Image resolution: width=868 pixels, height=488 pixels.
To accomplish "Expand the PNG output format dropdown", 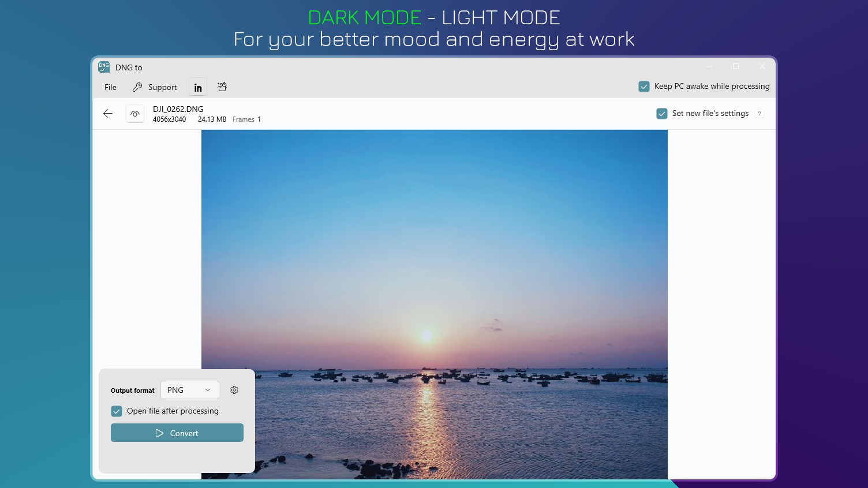I will (190, 390).
